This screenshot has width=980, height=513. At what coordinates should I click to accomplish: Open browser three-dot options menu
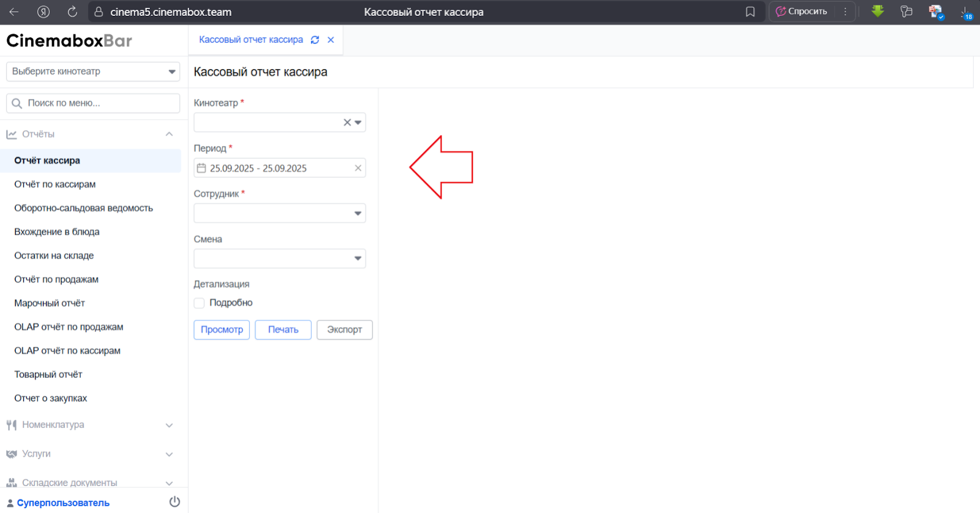pyautogui.click(x=845, y=12)
